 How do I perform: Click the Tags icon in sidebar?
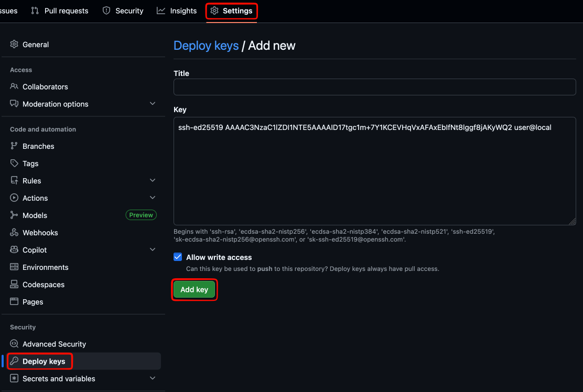coord(14,164)
